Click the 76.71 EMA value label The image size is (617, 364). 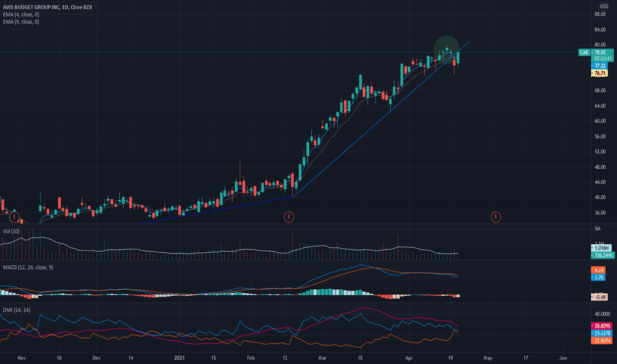click(x=600, y=73)
